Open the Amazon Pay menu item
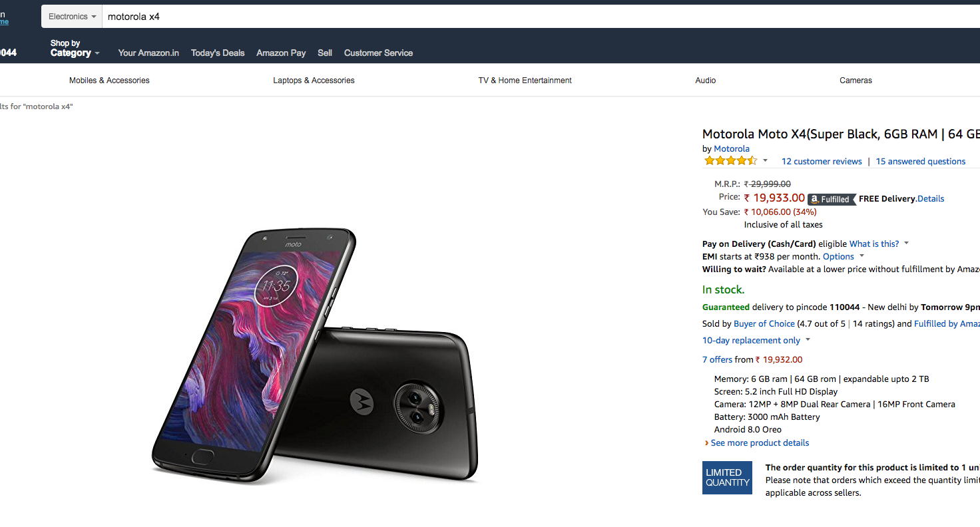Screen dimensions: 980x527 [x=281, y=53]
